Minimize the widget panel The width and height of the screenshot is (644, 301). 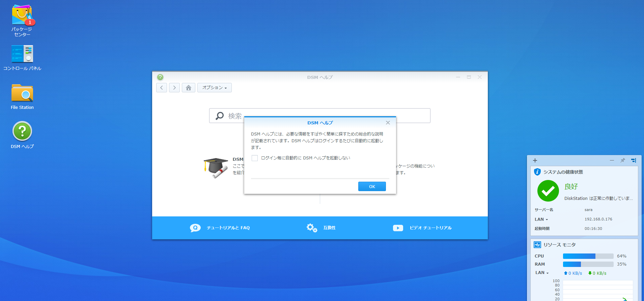click(612, 160)
